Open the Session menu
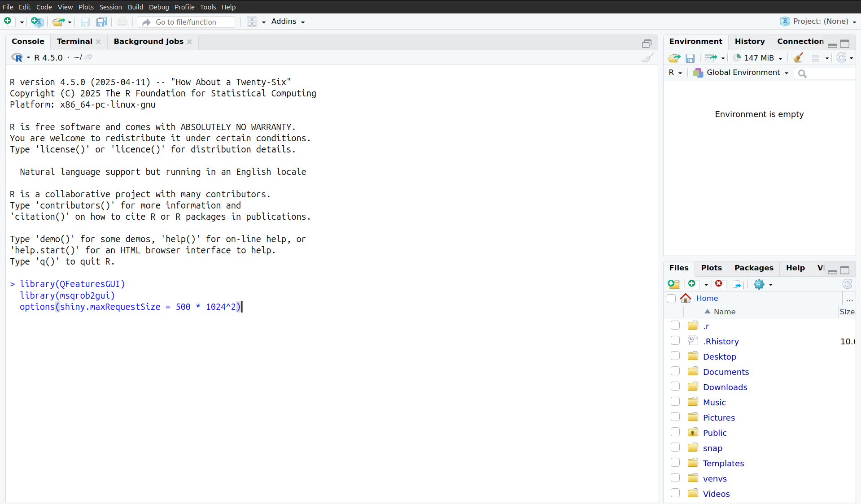This screenshot has width=861, height=504. click(x=110, y=7)
